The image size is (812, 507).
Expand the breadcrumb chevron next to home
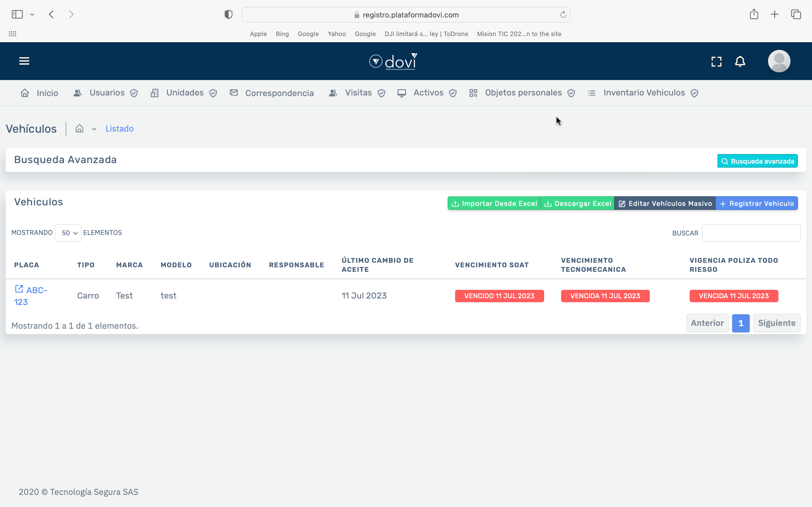pos(94,129)
